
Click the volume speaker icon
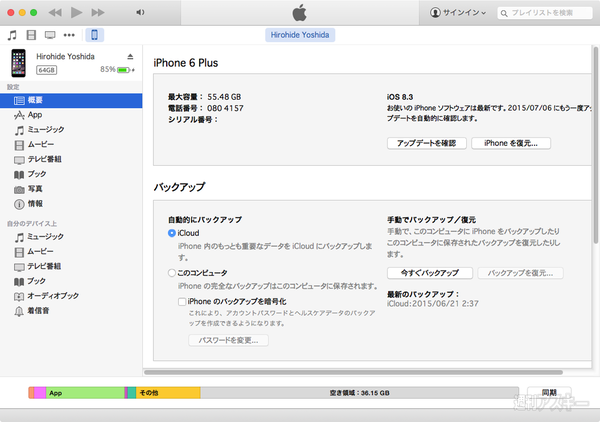[140, 13]
